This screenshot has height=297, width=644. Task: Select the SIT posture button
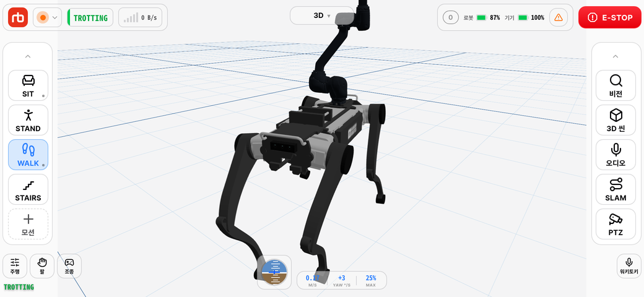(28, 85)
